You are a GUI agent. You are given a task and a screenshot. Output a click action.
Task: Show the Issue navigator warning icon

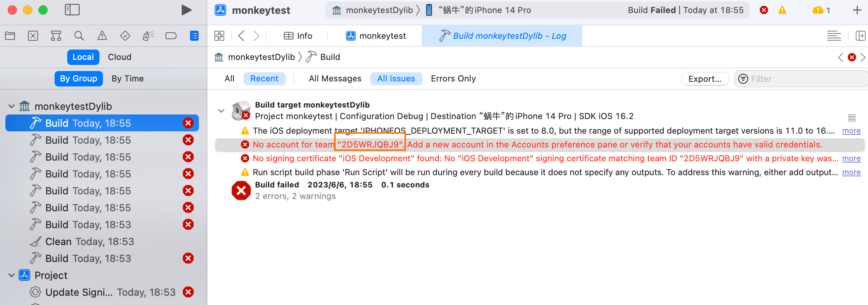(102, 36)
